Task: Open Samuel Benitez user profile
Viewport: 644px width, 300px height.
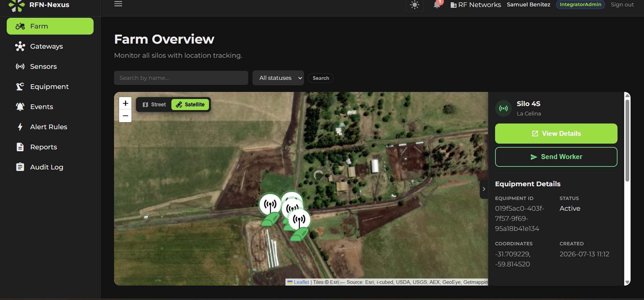Action: pos(528,5)
